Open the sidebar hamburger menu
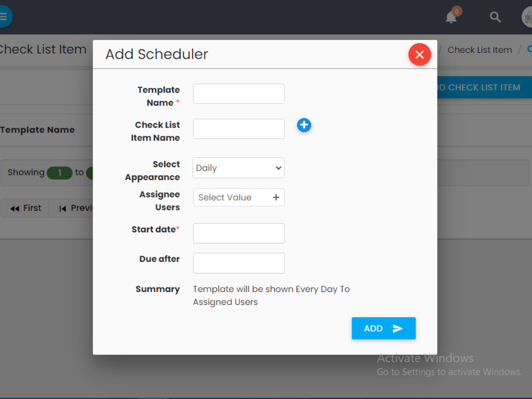The image size is (532, 399). click(x=4, y=16)
